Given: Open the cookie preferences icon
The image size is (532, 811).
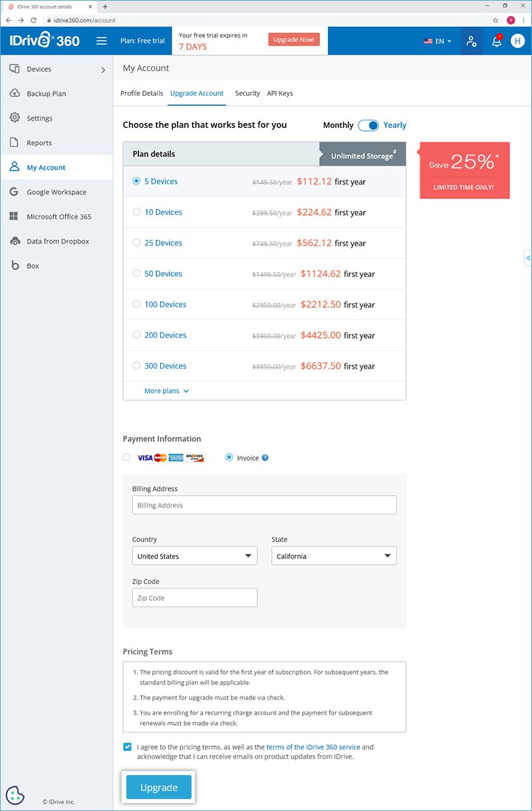Looking at the screenshot, I should [x=15, y=795].
